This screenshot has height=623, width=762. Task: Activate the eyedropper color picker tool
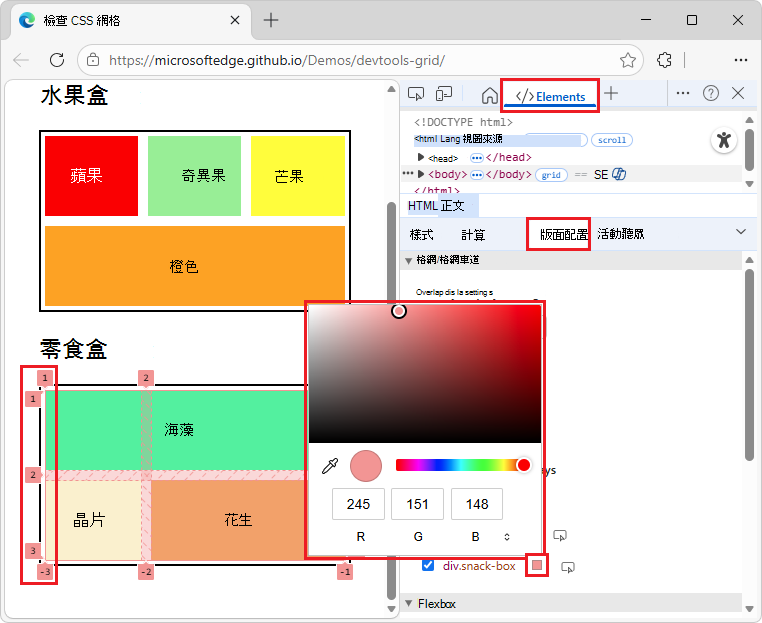coord(330,466)
